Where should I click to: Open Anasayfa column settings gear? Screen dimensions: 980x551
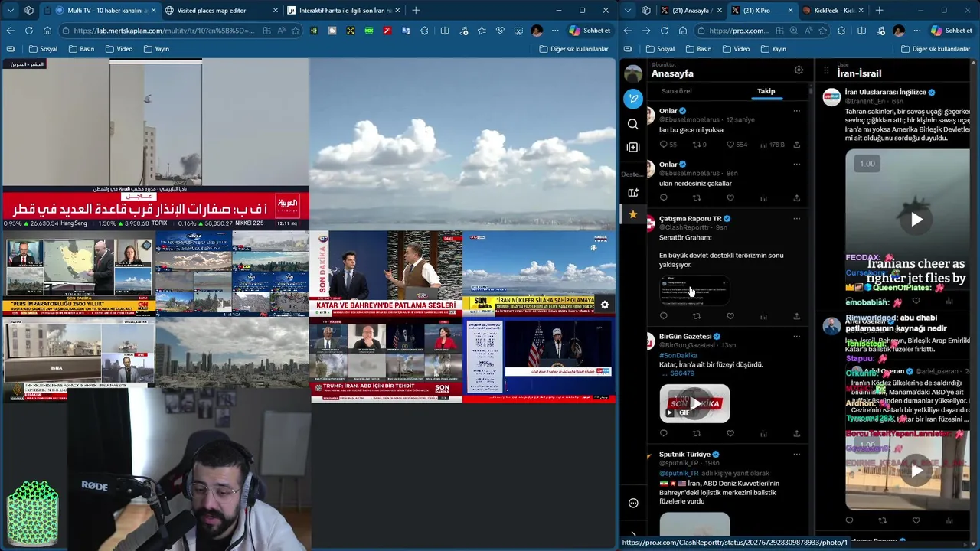799,70
